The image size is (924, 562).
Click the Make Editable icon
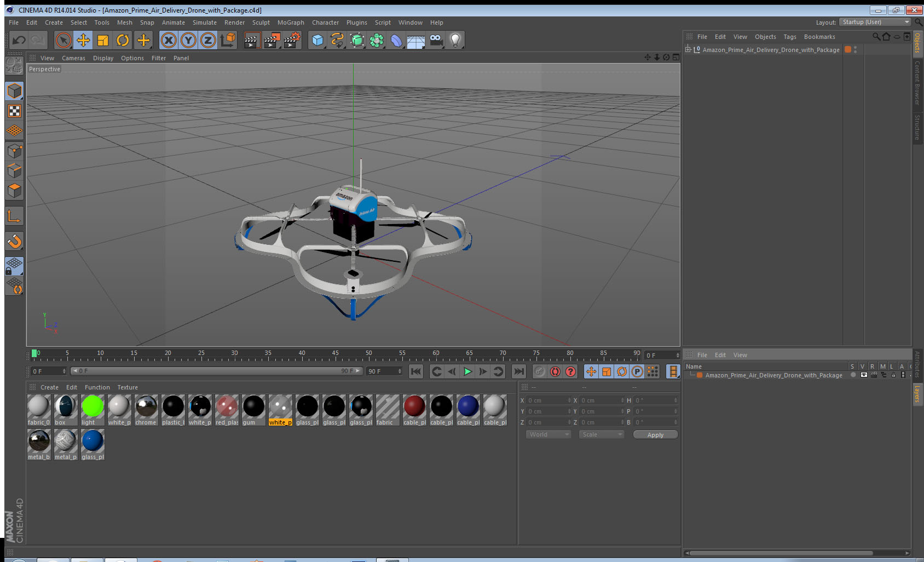[14, 66]
